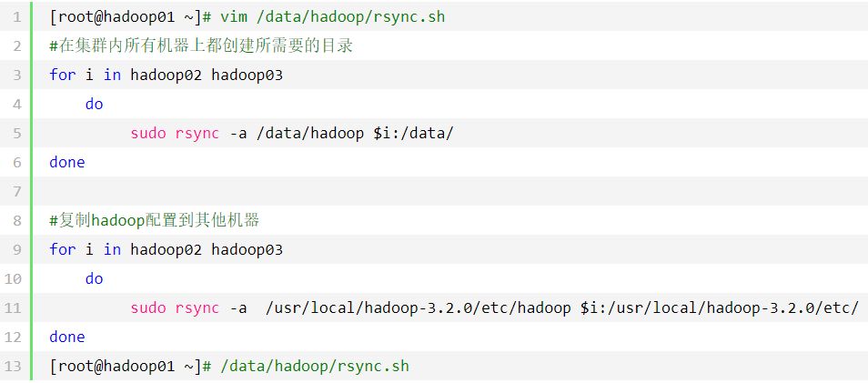868x383 pixels.
Task: Click line number 10 in the gutter
Action: click(16, 279)
